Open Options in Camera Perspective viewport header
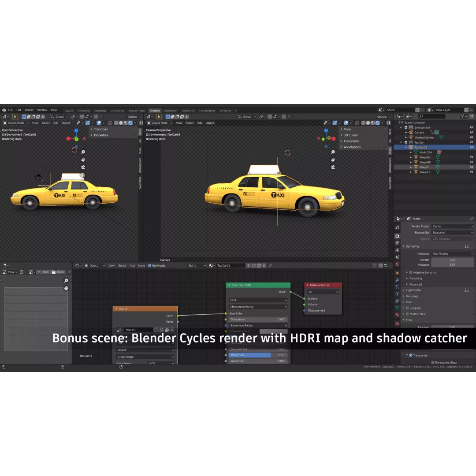This screenshot has width=476, height=476. [384, 116]
